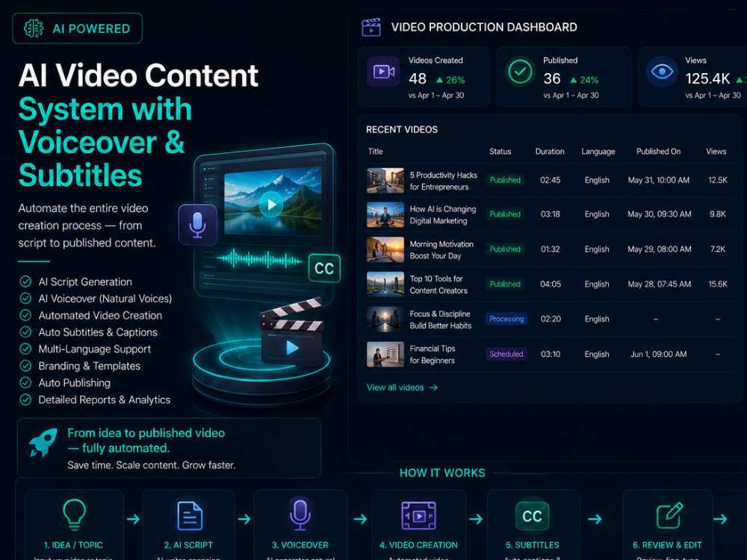Click the check icon beside Branding & Templates
The height and width of the screenshot is (560, 747).
coord(25,366)
